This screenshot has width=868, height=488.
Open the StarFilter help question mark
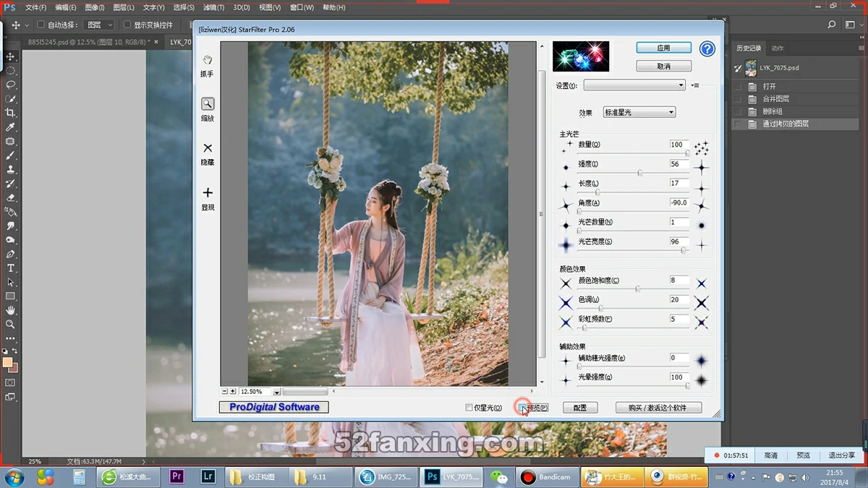point(707,49)
